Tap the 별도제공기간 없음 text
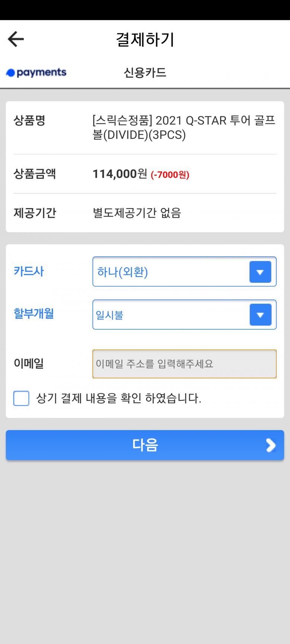This screenshot has width=290, height=644. 136,213
